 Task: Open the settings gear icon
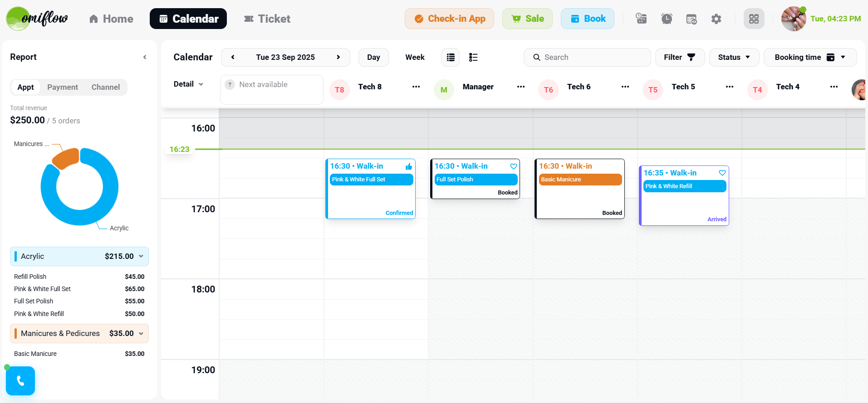pyautogui.click(x=716, y=19)
